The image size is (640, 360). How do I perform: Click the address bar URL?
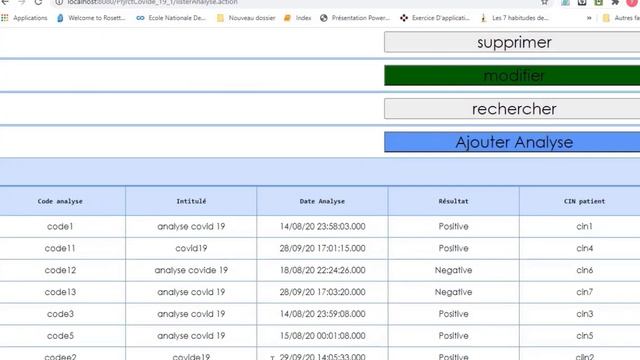click(152, 2)
